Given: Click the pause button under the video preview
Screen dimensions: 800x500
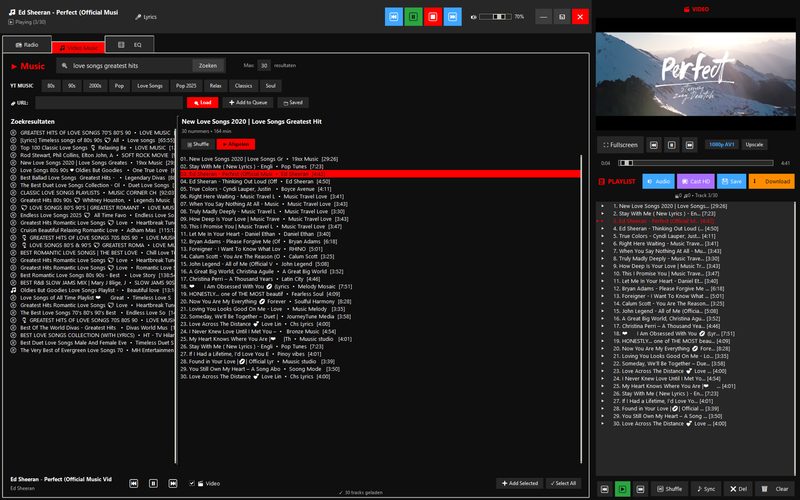Looking at the screenshot, I should pyautogui.click(x=671, y=145).
